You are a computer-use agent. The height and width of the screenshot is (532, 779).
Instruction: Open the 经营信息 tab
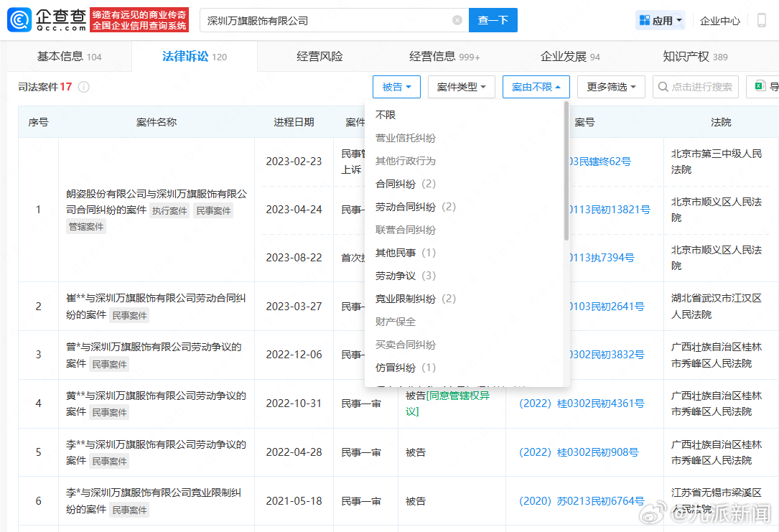coord(444,57)
